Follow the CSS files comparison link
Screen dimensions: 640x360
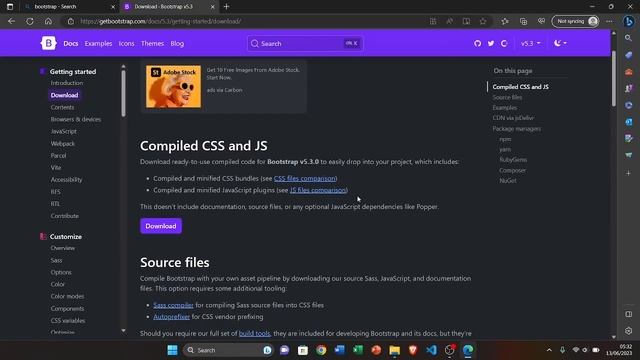[304, 178]
